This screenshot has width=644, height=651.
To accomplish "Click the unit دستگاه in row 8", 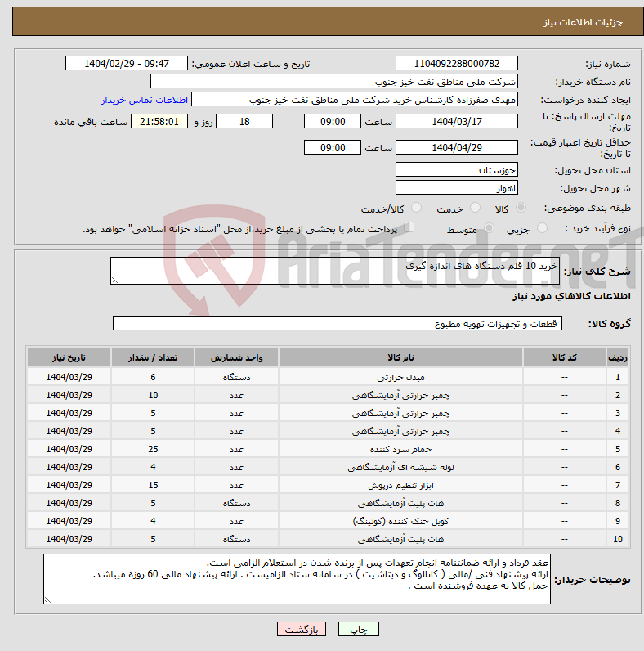I will click(x=236, y=503).
